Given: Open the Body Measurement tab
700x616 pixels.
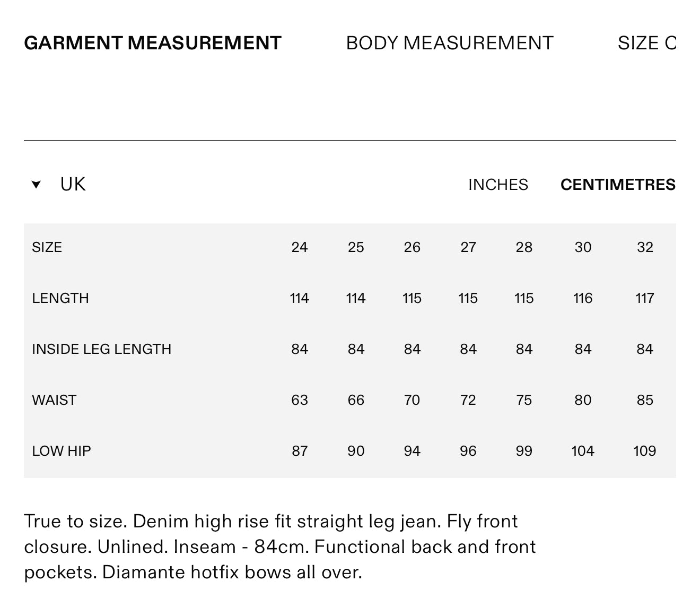Looking at the screenshot, I should tap(450, 43).
